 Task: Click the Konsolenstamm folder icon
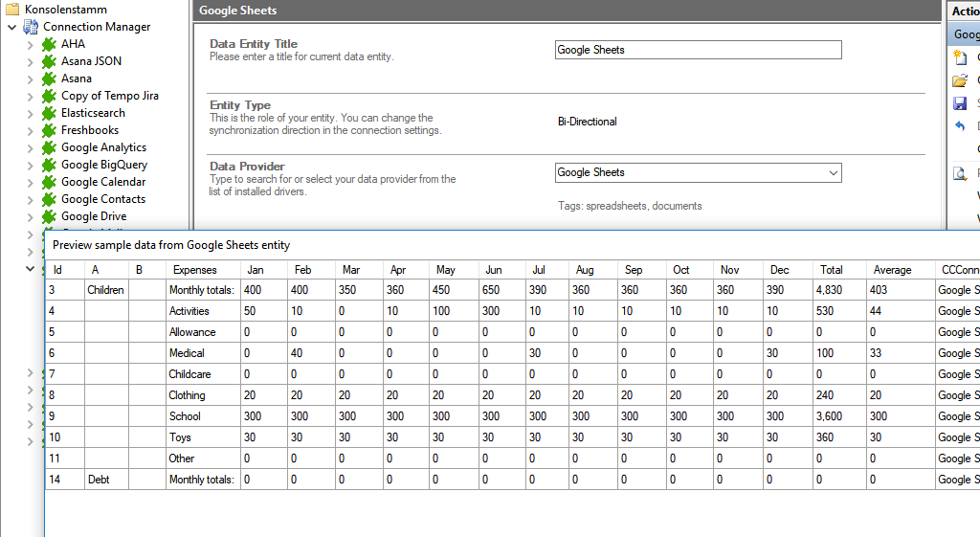pyautogui.click(x=12, y=10)
